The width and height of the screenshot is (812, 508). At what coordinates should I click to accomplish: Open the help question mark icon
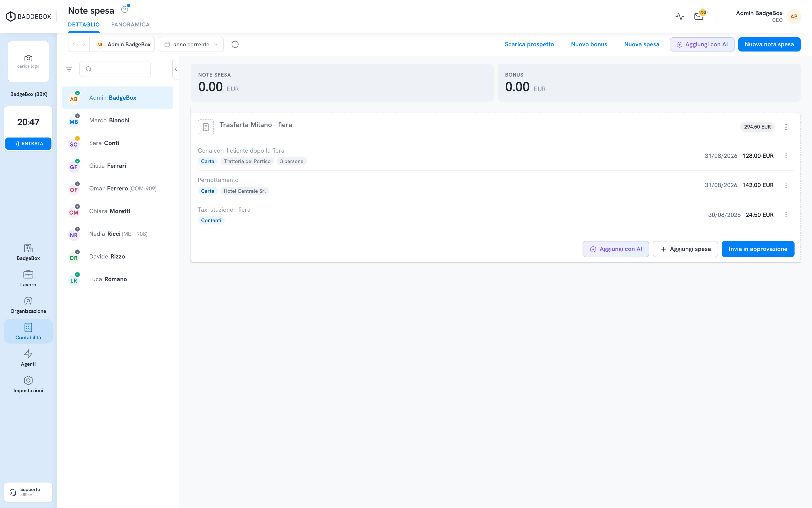coord(124,10)
